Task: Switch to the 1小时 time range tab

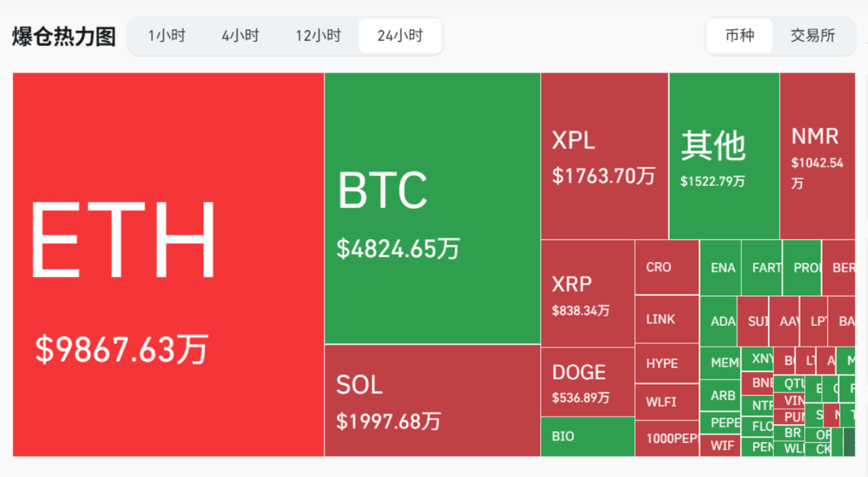Action: (166, 36)
